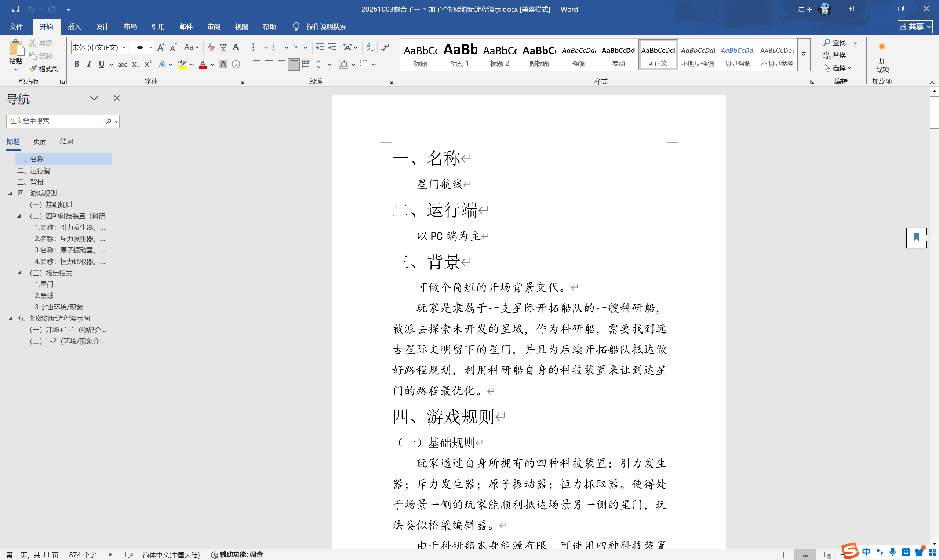This screenshot has height=560, width=939.
Task: Apply the yellow text highlight color
Action: click(x=182, y=65)
